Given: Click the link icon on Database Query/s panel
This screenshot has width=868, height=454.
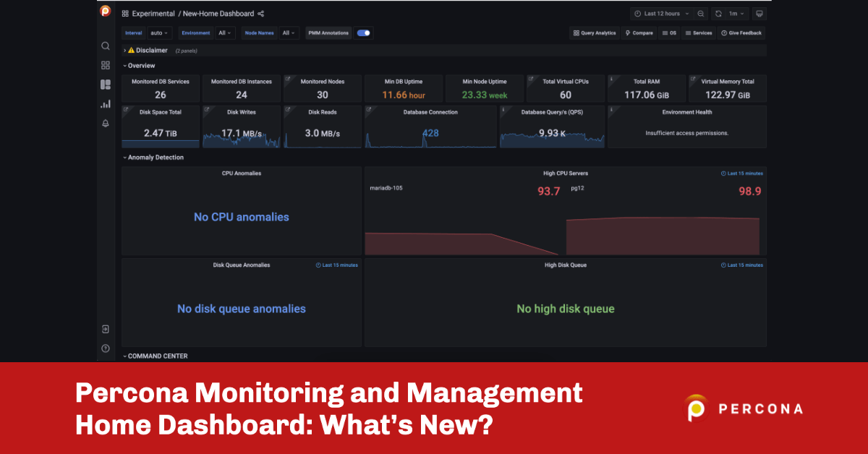Looking at the screenshot, I should tap(504, 109).
